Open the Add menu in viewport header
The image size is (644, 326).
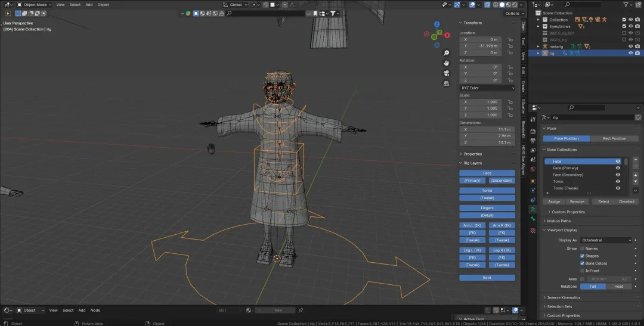(89, 4)
